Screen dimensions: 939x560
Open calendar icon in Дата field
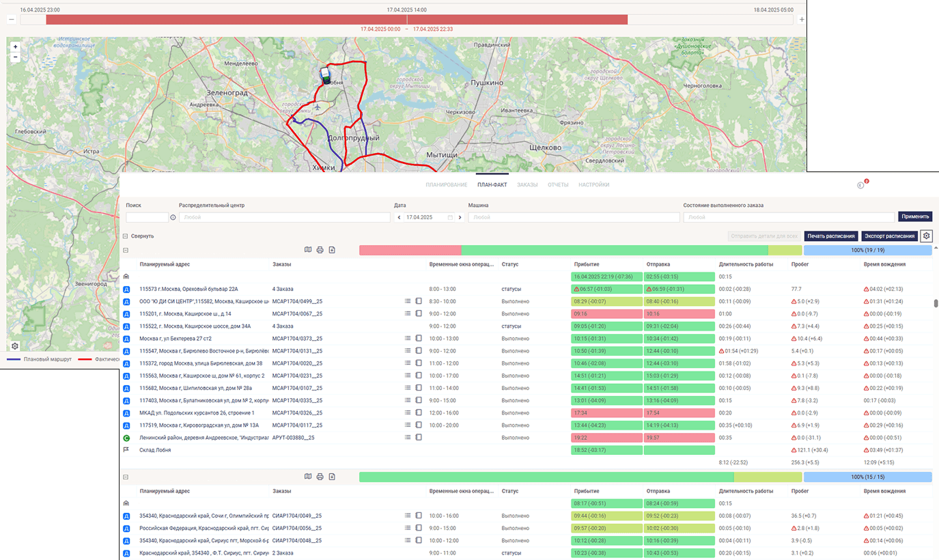click(450, 217)
